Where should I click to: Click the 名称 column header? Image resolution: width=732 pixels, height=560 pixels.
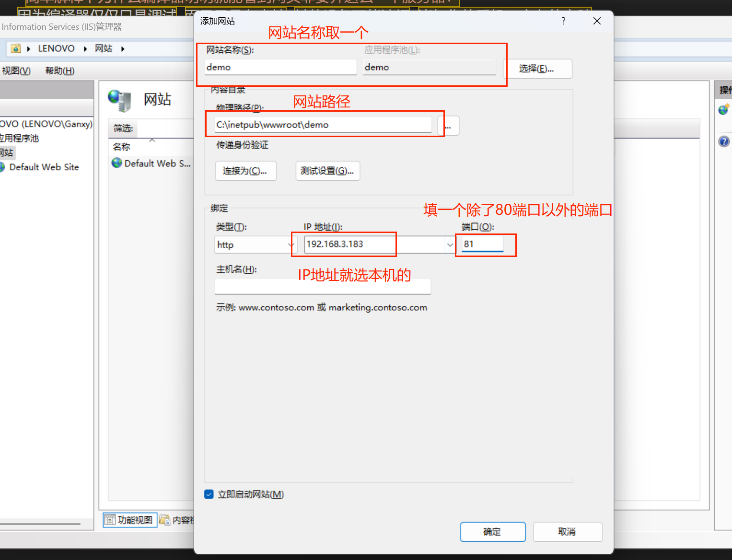(x=121, y=147)
